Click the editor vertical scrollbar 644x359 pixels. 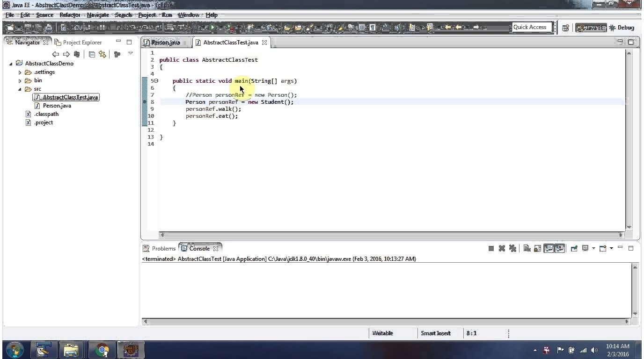click(x=629, y=140)
